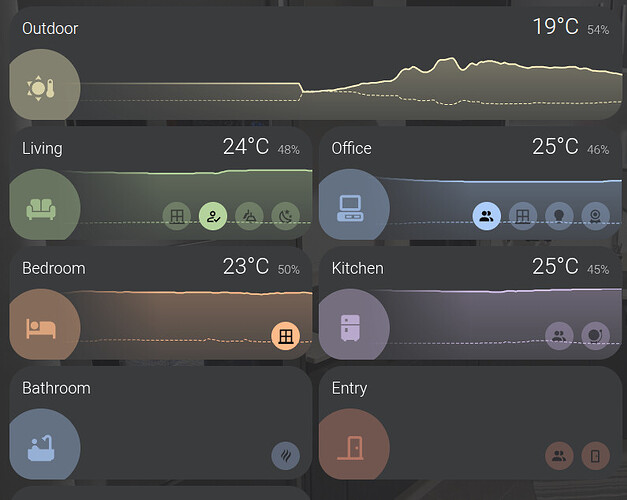Toggle the Bedroom orange window chip
Viewport: 627px width, 500px height.
[x=285, y=336]
